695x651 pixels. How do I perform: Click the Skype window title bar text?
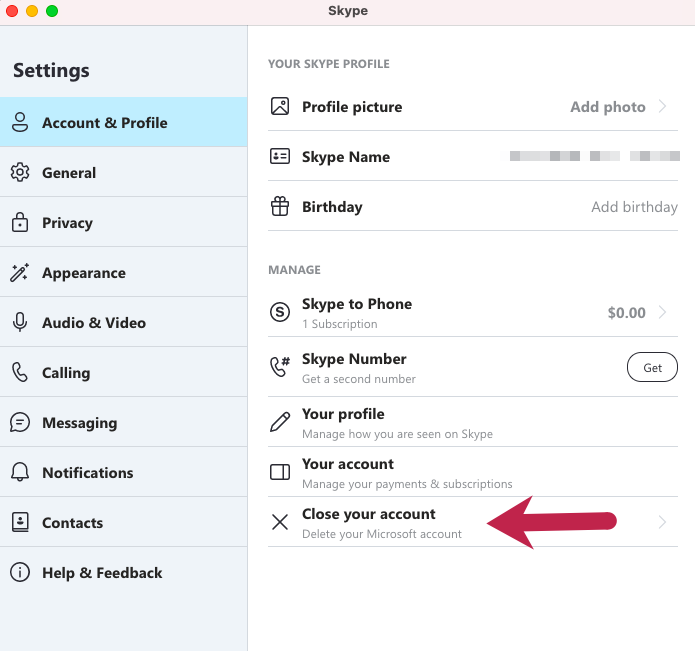[x=348, y=11]
